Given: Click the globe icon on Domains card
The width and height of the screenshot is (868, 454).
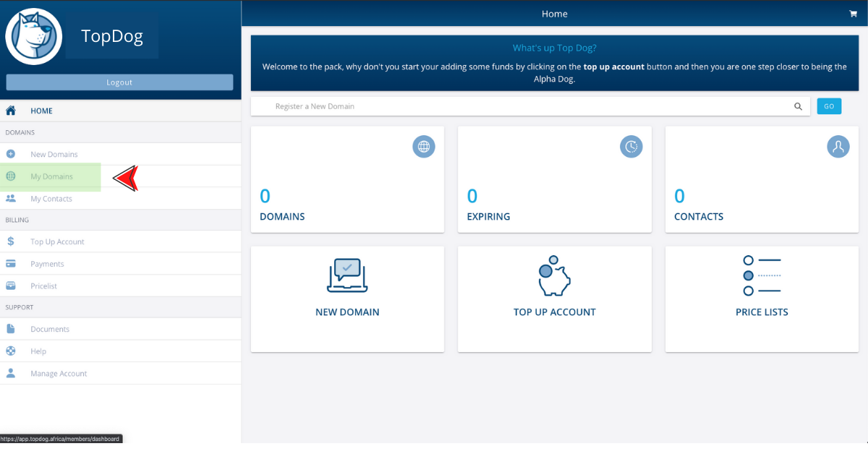Looking at the screenshot, I should (424, 147).
